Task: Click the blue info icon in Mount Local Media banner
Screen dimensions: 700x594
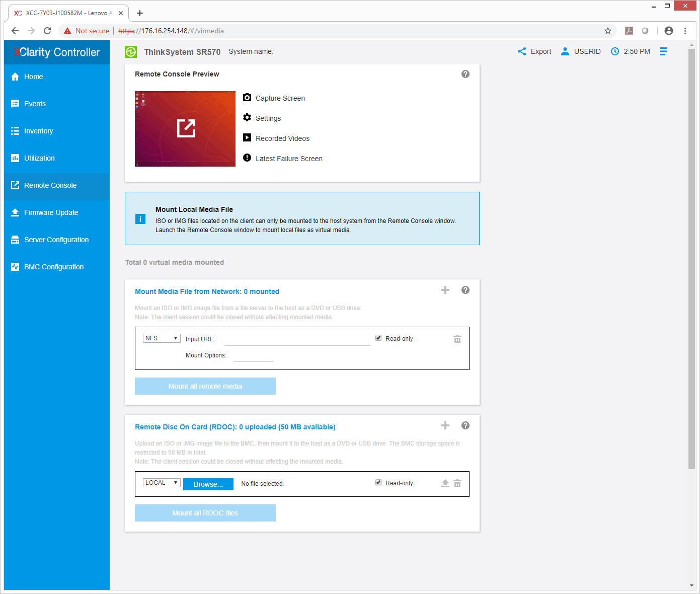Action: pyautogui.click(x=140, y=219)
